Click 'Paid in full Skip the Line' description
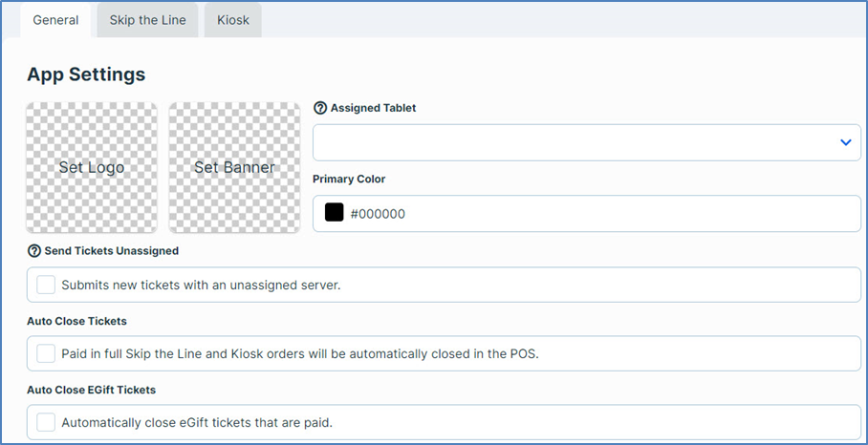The width and height of the screenshot is (868, 445). 300,353
